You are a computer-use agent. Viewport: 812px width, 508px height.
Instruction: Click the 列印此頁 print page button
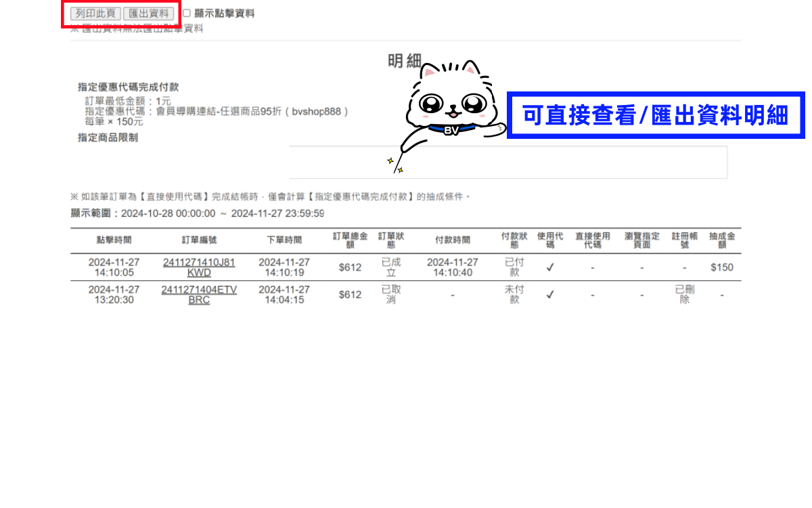coord(95,14)
